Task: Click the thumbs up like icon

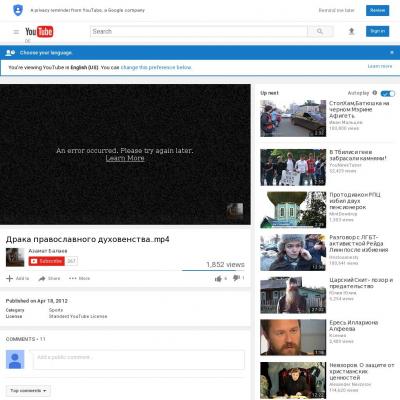Action: (x=218, y=278)
